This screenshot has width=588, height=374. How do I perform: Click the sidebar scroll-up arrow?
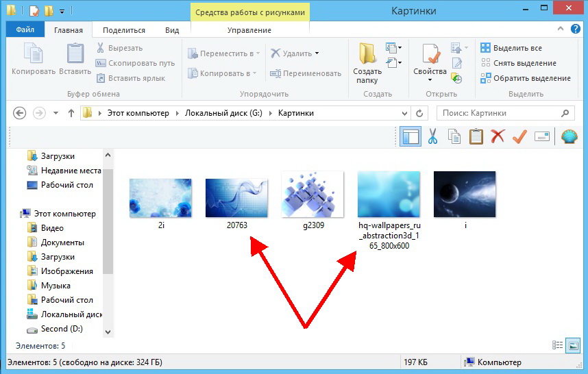coord(108,155)
